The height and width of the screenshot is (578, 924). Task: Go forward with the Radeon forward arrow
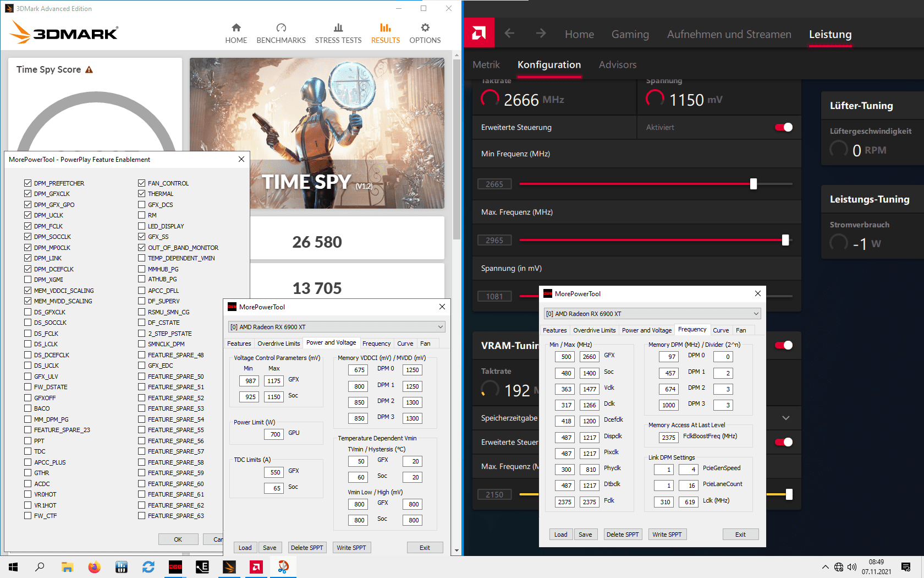coord(541,34)
